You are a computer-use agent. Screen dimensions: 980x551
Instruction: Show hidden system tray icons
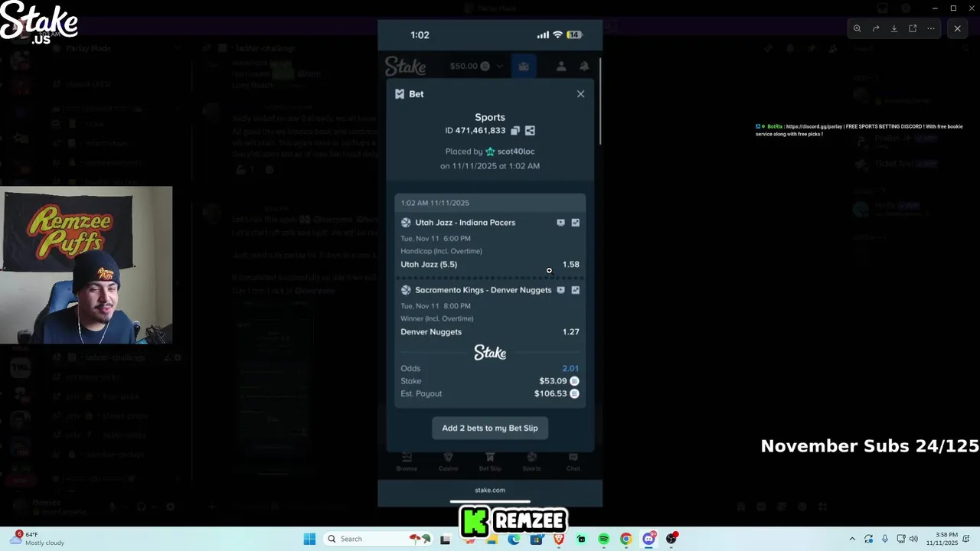click(x=852, y=539)
